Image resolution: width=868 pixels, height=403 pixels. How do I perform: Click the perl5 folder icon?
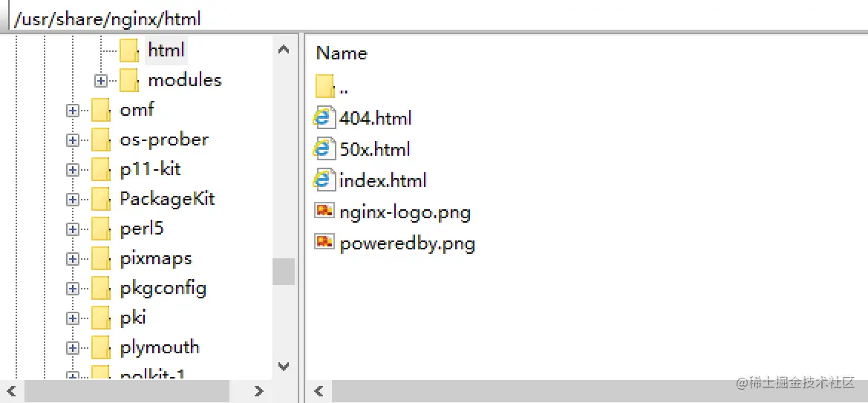[x=101, y=229]
